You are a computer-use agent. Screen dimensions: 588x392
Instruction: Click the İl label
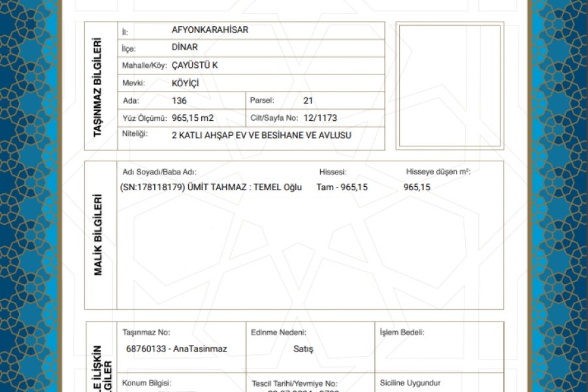[x=125, y=32]
